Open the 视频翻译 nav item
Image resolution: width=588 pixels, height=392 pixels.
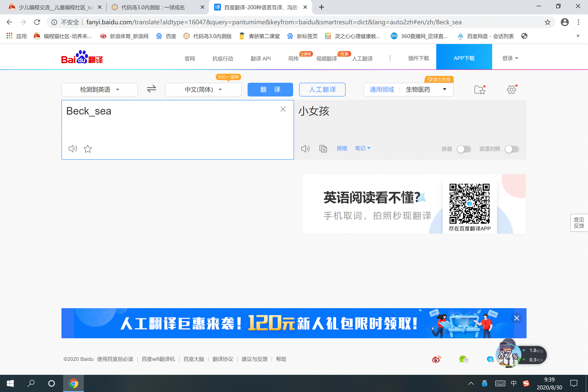(326, 58)
